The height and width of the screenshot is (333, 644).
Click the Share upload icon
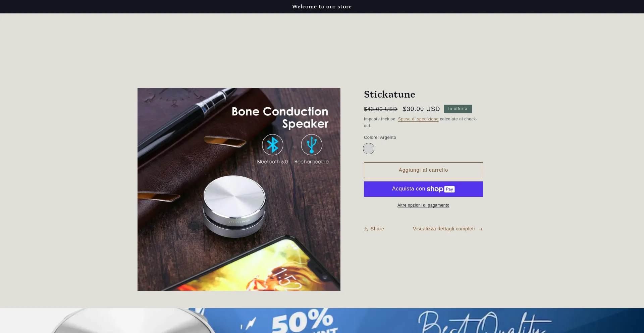pyautogui.click(x=366, y=229)
